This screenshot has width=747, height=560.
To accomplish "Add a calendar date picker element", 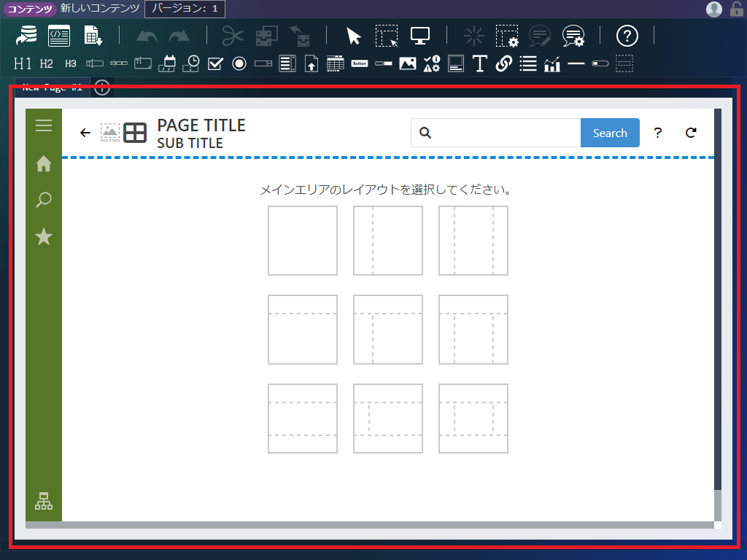I will coord(167,63).
